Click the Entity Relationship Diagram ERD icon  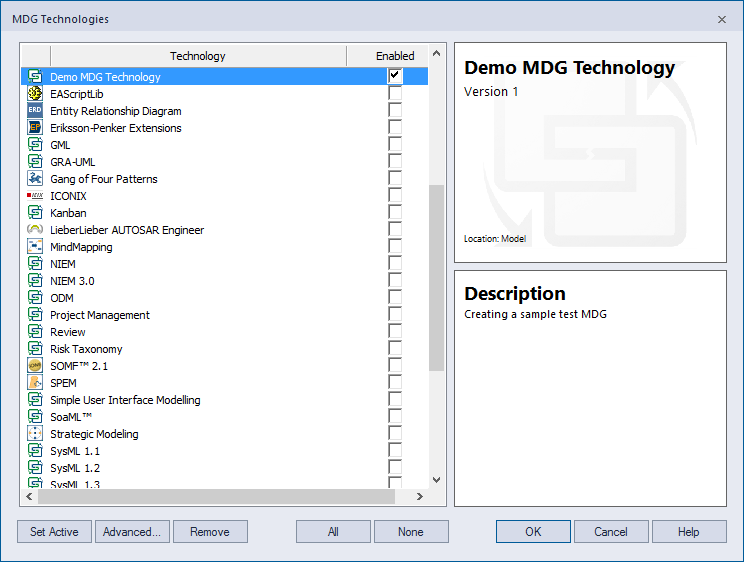(x=35, y=111)
